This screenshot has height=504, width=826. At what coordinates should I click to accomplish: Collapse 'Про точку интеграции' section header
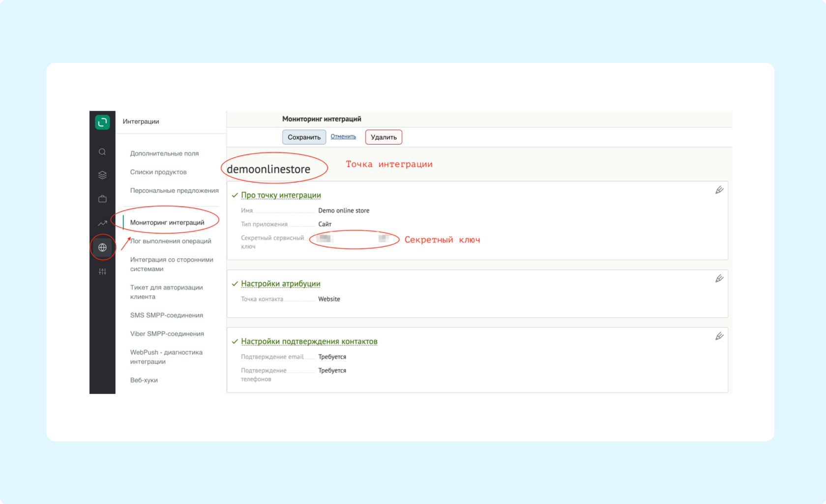pyautogui.click(x=281, y=195)
